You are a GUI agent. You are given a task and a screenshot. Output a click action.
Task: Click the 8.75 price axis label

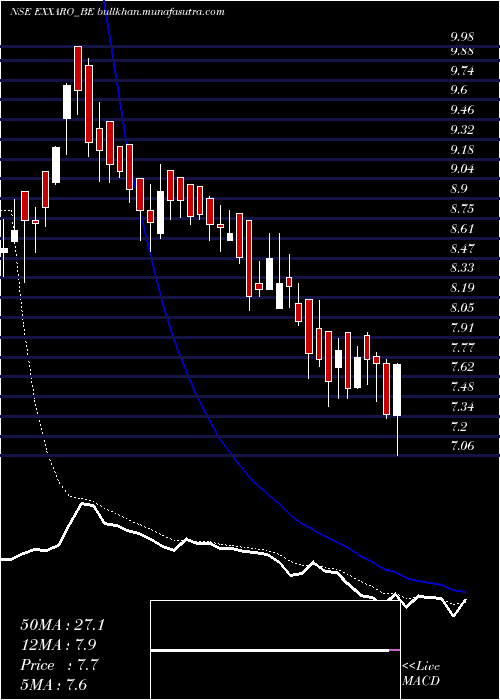point(462,209)
